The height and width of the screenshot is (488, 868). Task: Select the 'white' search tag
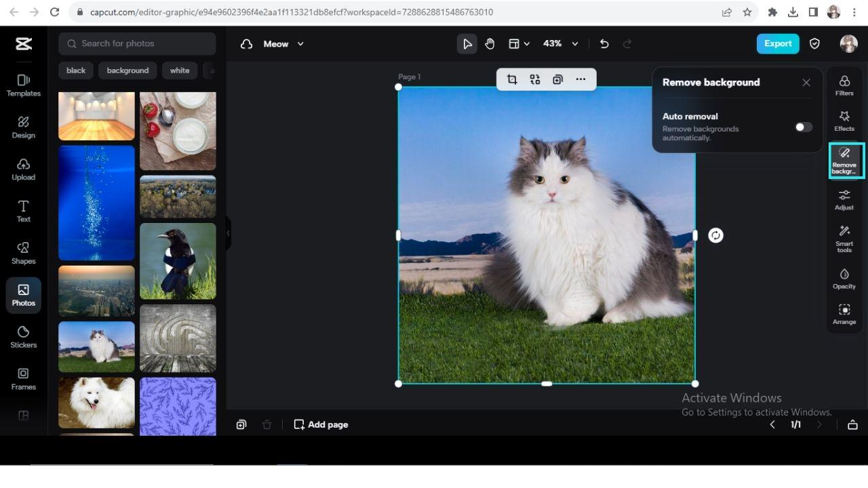tap(180, 70)
